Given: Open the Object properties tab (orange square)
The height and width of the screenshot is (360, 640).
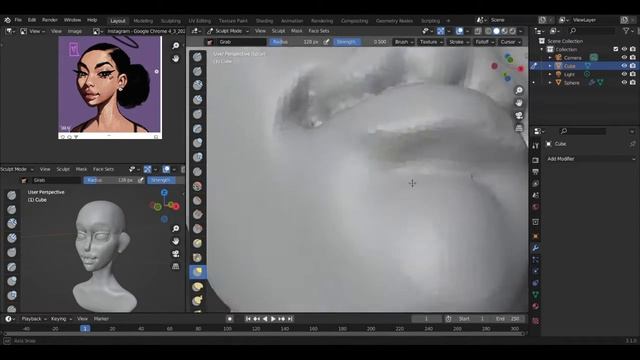Looking at the screenshot, I should [536, 236].
